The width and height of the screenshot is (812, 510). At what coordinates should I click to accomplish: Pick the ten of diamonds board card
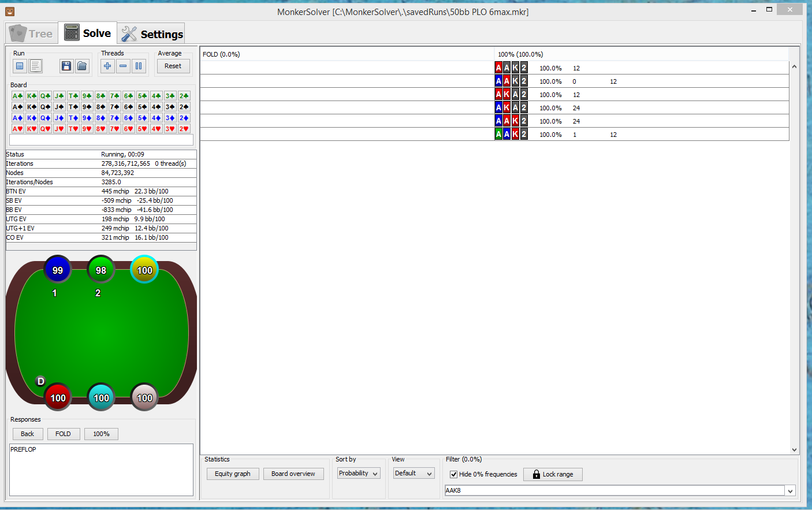coord(73,118)
